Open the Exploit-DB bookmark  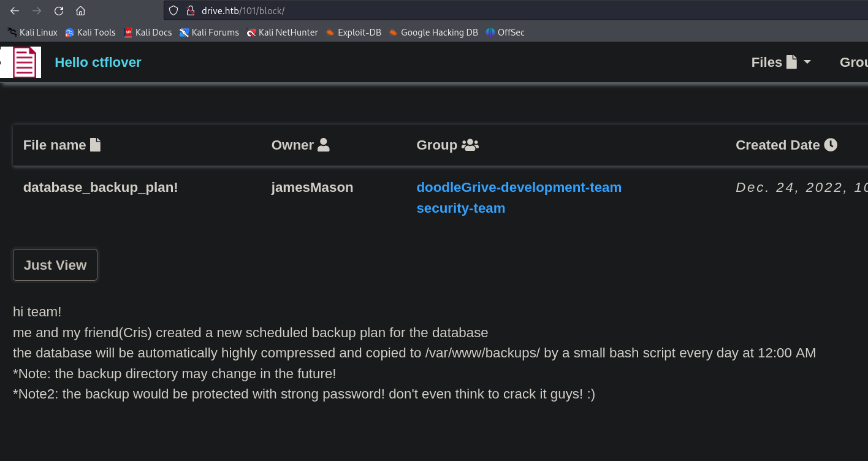pos(354,32)
